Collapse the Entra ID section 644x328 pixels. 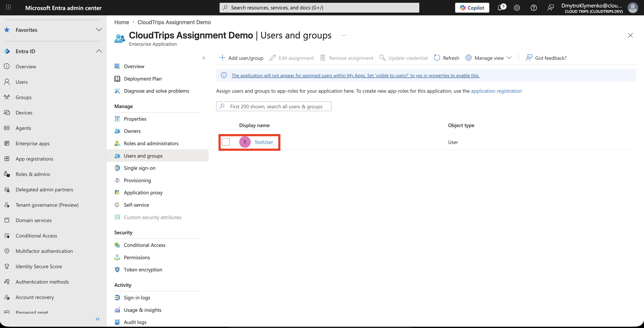pyautogui.click(x=99, y=51)
